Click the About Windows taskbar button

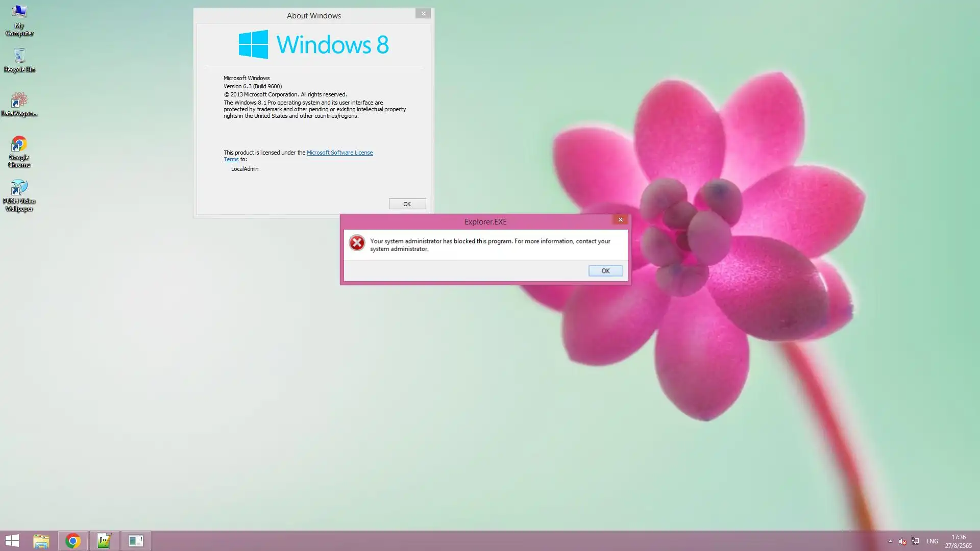click(x=136, y=541)
